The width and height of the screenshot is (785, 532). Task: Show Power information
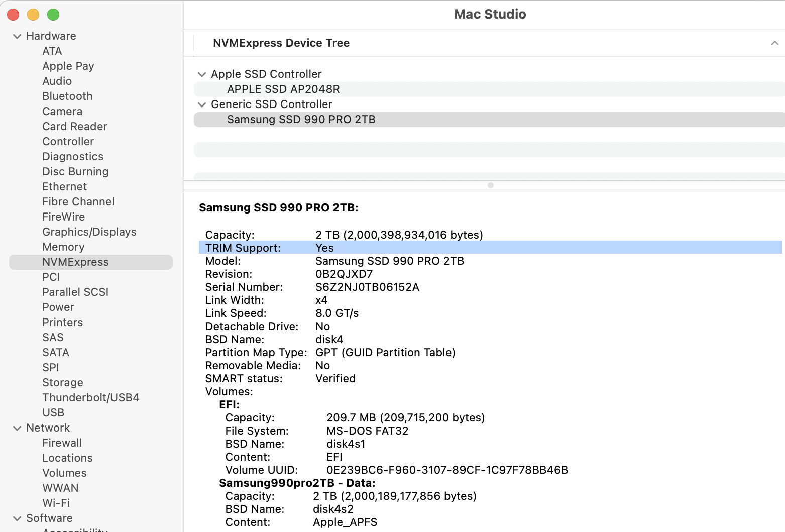coord(58,307)
